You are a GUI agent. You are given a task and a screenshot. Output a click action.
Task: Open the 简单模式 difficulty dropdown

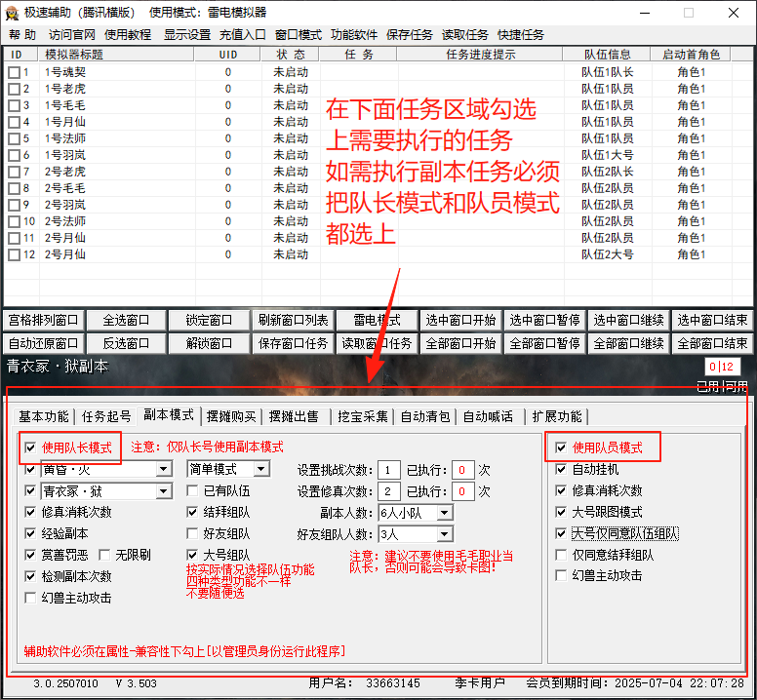coord(261,469)
